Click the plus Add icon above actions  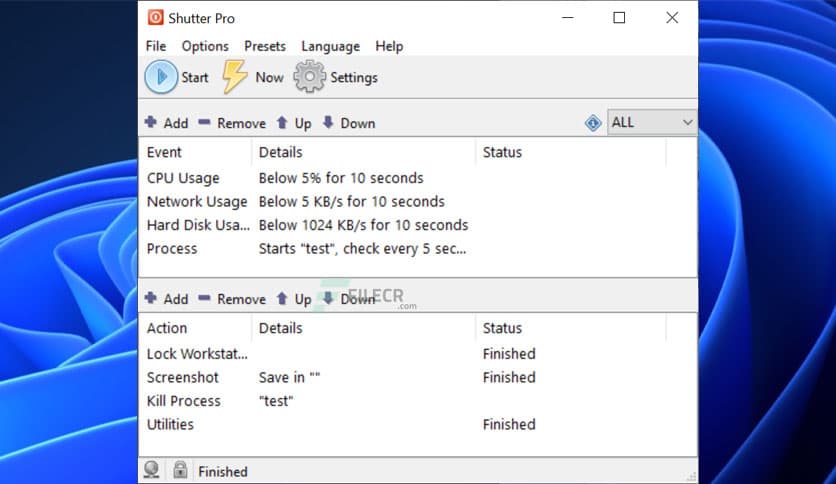tap(151, 298)
